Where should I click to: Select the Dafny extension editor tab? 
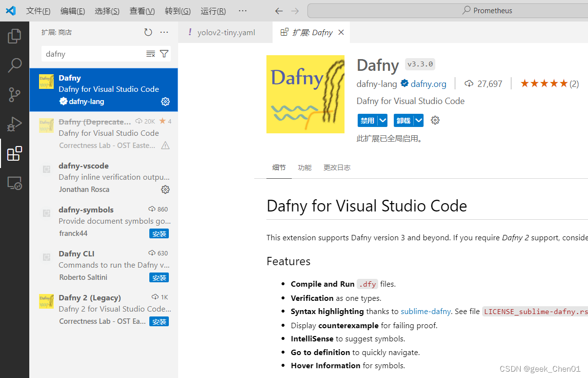pyautogui.click(x=311, y=32)
